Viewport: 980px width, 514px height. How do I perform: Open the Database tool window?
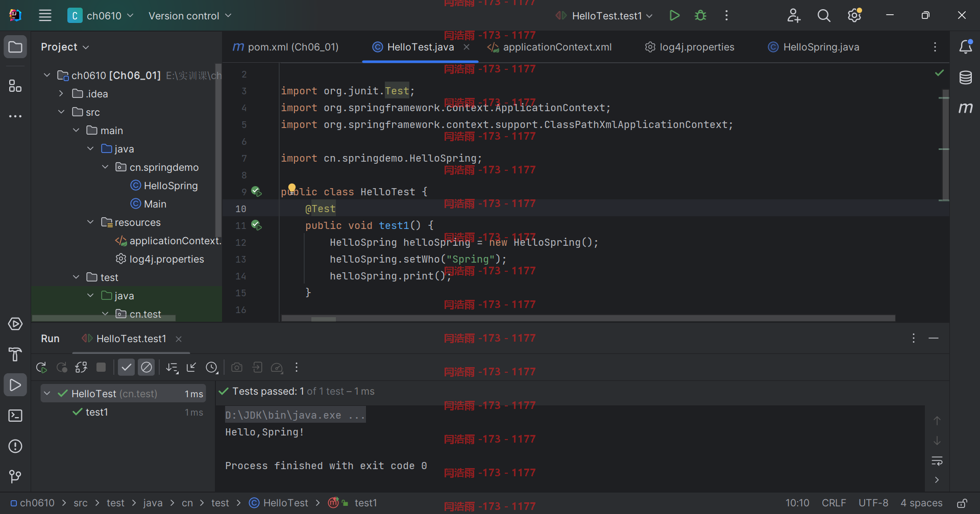coord(966,78)
